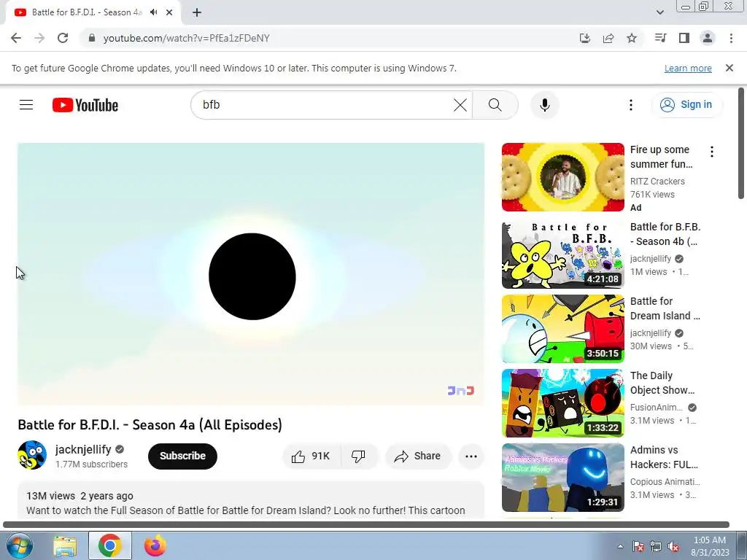Open options menu for RITZ Crackers ad
This screenshot has height=560, width=747.
point(712,152)
